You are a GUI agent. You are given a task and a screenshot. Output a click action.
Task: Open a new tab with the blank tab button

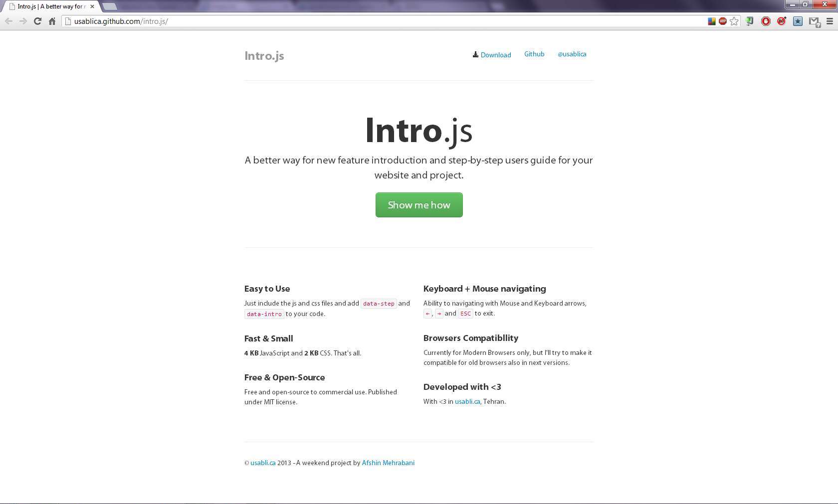110,6
